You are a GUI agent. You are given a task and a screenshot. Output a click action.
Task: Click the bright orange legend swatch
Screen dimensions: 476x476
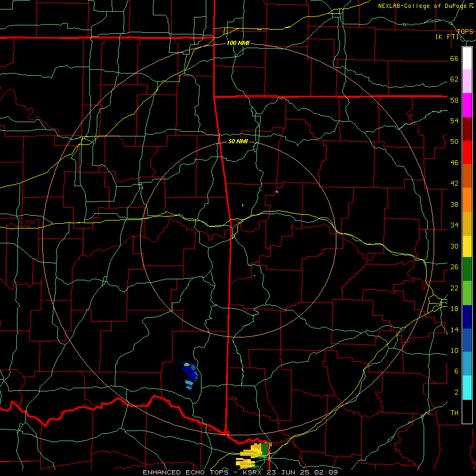tap(467, 200)
